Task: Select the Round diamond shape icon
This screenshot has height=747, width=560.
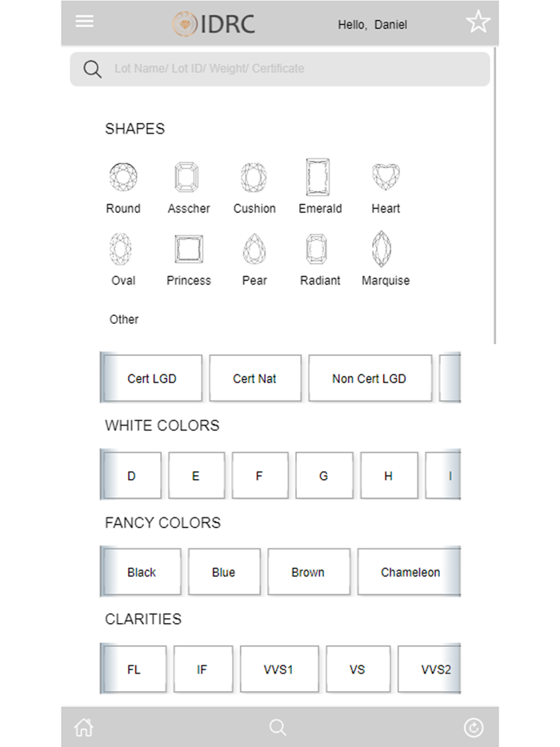Action: pyautogui.click(x=123, y=176)
